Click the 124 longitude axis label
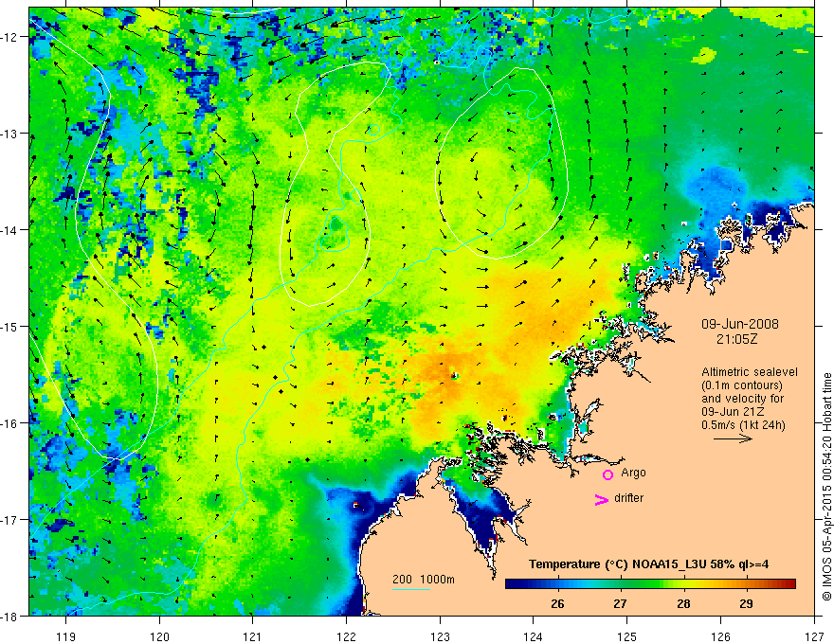This screenshot has width=834, height=644. tap(534, 636)
